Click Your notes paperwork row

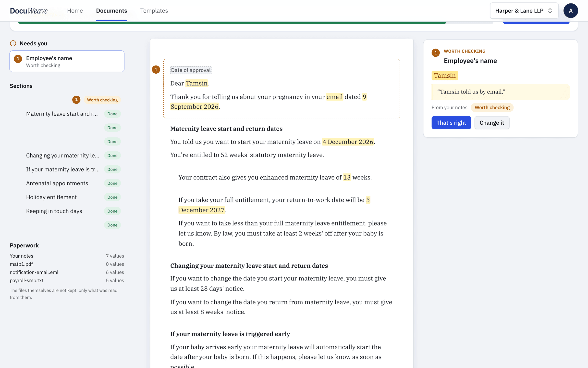tap(67, 256)
